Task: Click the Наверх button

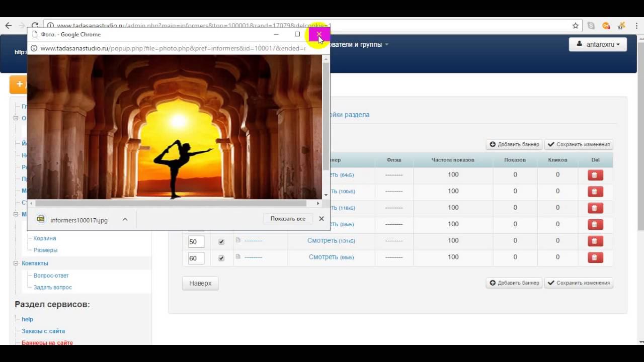Action: (200, 283)
